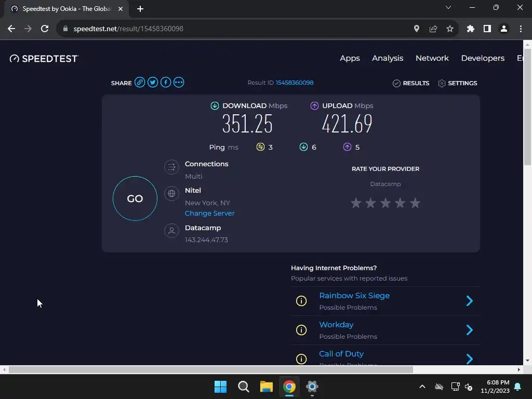Open Windows taskbar search
The height and width of the screenshot is (399, 532).
tap(244, 387)
